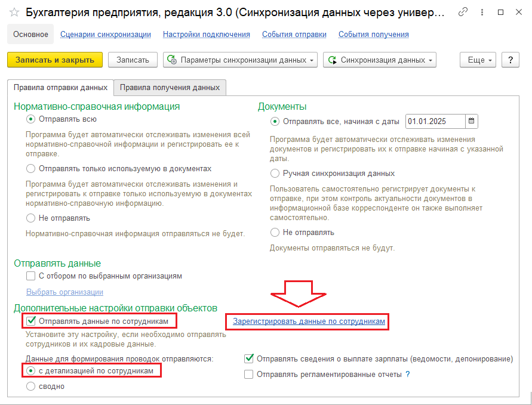Copy link using the chain icon

point(463,12)
